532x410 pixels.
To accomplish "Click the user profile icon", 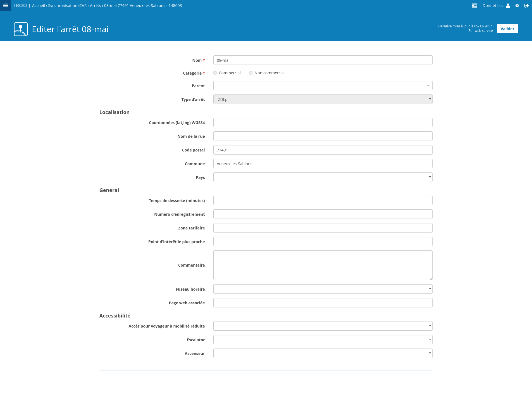I will (x=508, y=6).
